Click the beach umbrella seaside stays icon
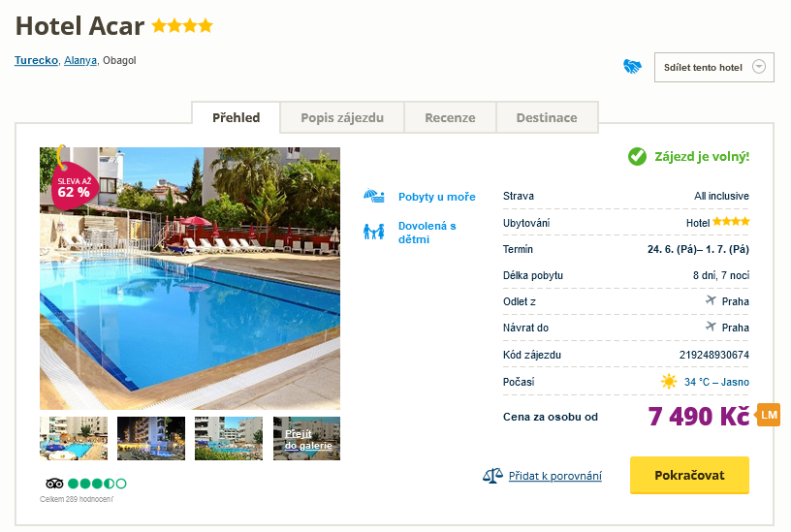This screenshot has width=791, height=532. pos(374,196)
